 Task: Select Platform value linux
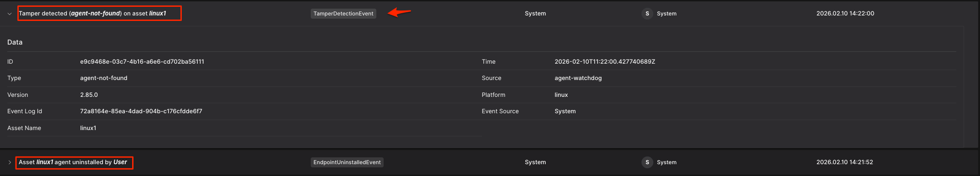[561, 95]
